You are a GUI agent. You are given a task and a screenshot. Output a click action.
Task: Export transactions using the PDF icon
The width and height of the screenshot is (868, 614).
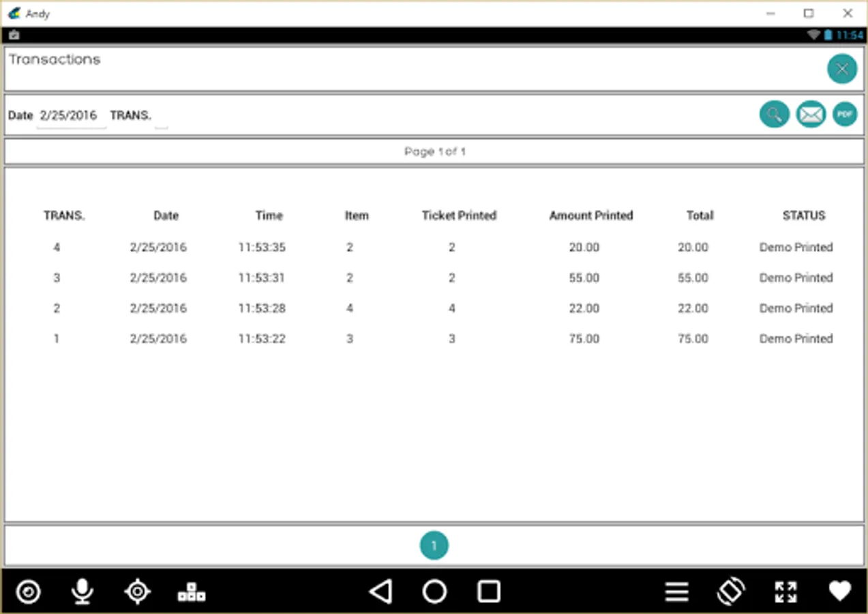[845, 115]
